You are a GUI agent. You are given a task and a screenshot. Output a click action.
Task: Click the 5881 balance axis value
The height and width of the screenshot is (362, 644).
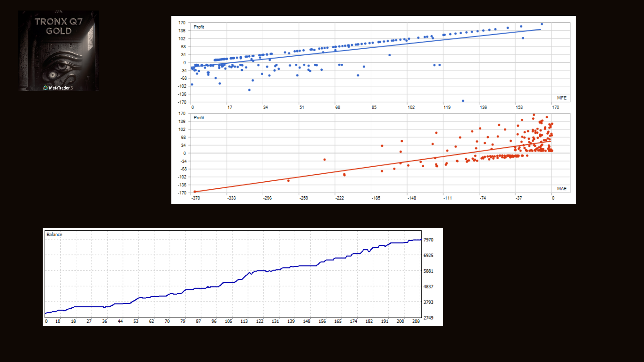click(x=428, y=271)
